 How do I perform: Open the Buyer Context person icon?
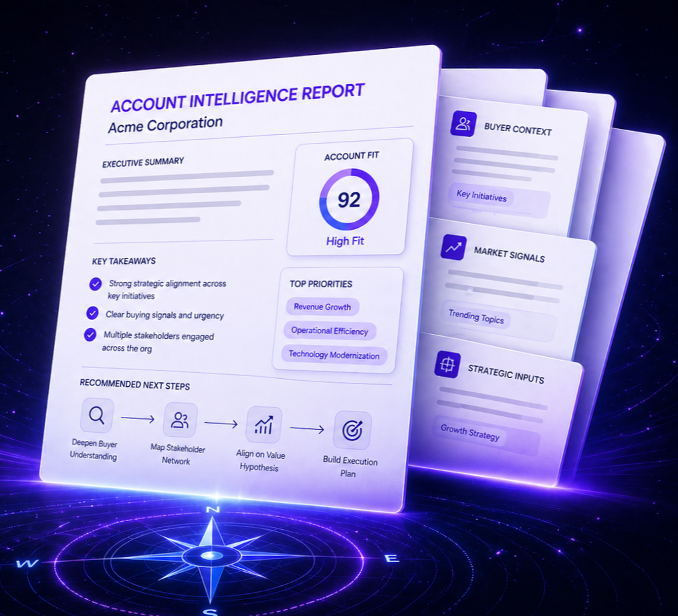click(463, 124)
